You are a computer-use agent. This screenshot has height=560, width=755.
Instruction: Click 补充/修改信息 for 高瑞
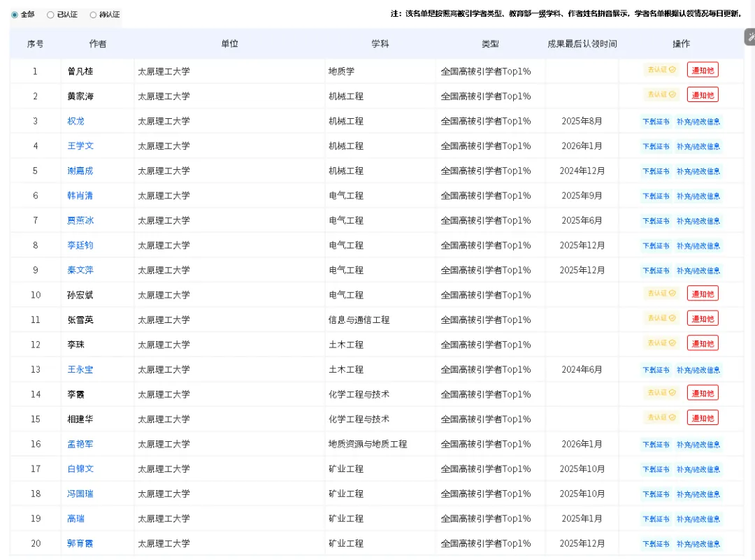tap(698, 519)
